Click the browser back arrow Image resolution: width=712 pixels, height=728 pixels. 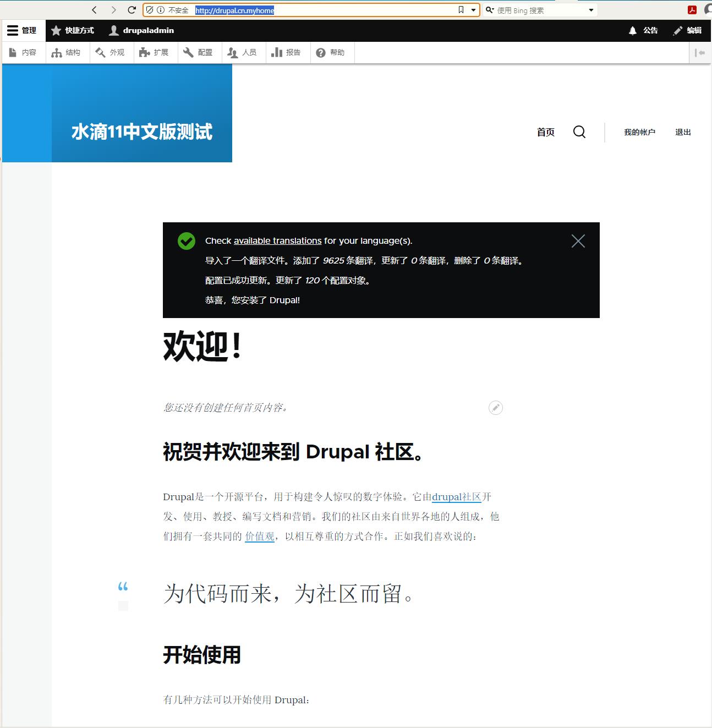[94, 10]
